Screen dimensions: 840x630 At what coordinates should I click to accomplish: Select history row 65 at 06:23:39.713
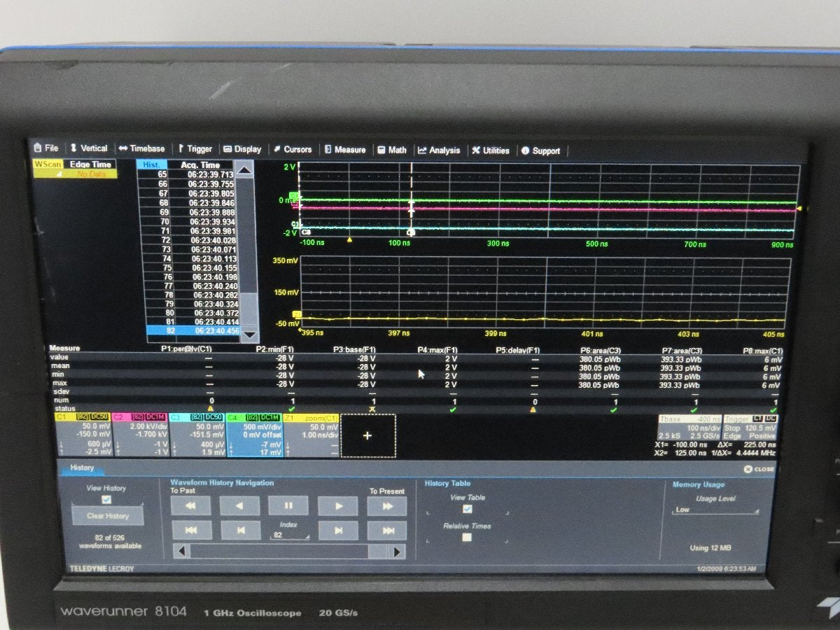[x=185, y=174]
